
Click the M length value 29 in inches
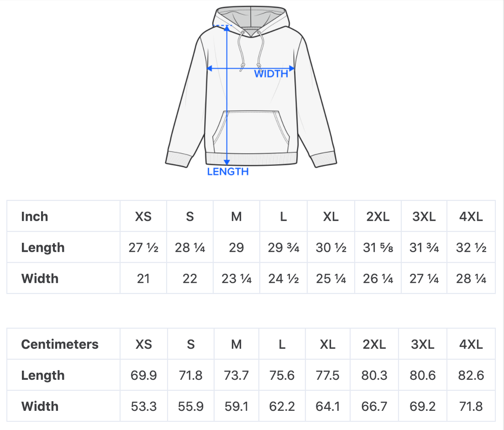click(236, 248)
